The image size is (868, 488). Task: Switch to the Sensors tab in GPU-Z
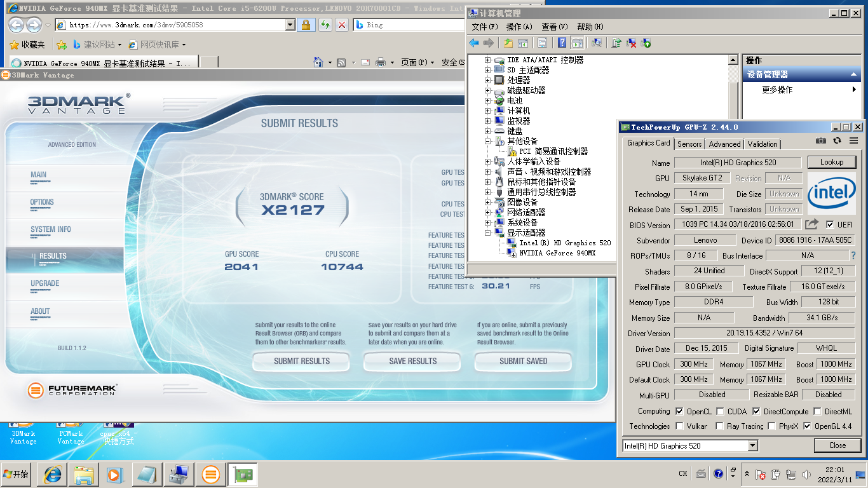point(689,144)
